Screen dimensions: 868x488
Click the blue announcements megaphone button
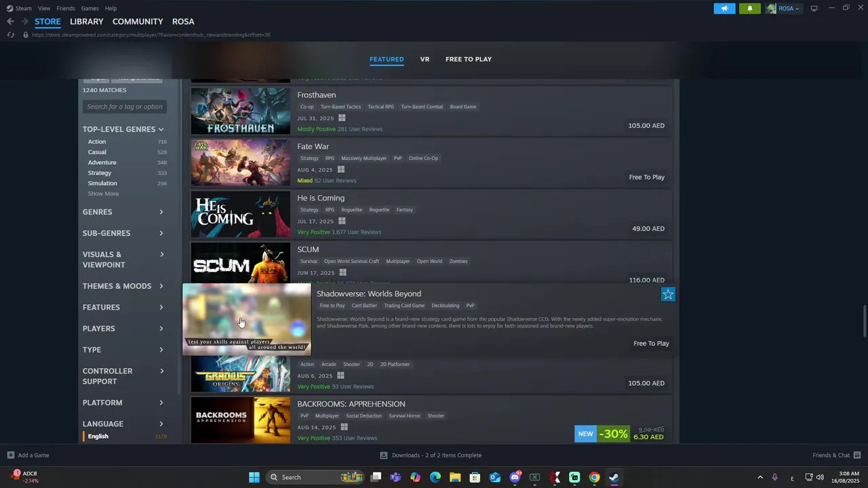coord(724,8)
